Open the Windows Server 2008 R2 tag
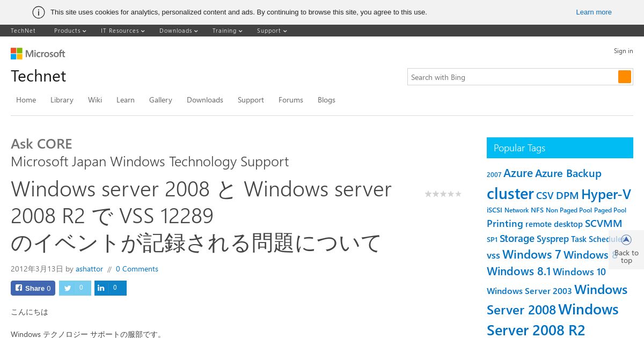The image size is (644, 338). tap(553, 320)
